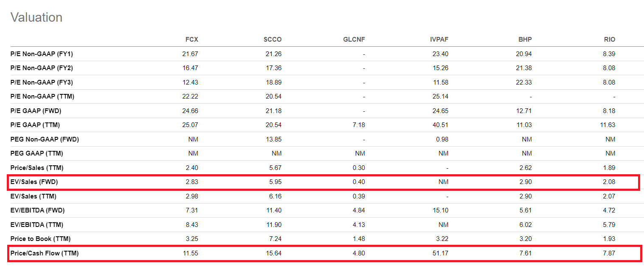
Task: Click SCCO FY3 P/E value 18.89
Action: (x=274, y=82)
